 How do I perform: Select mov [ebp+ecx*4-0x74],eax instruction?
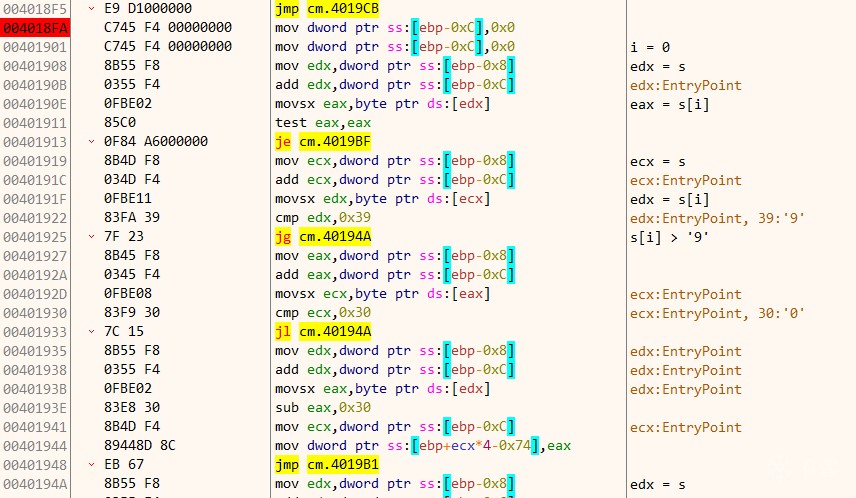tap(423, 446)
